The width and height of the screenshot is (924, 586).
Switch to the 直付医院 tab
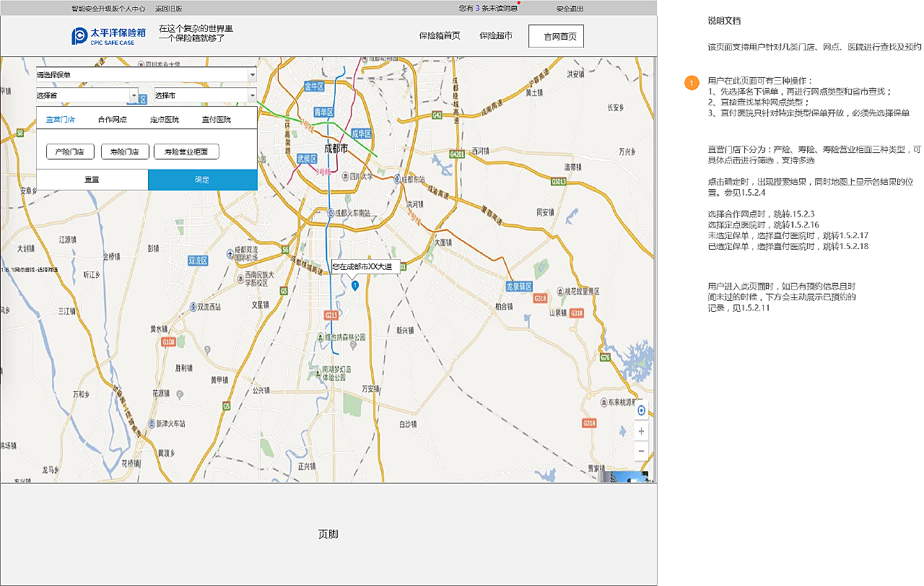[x=217, y=119]
